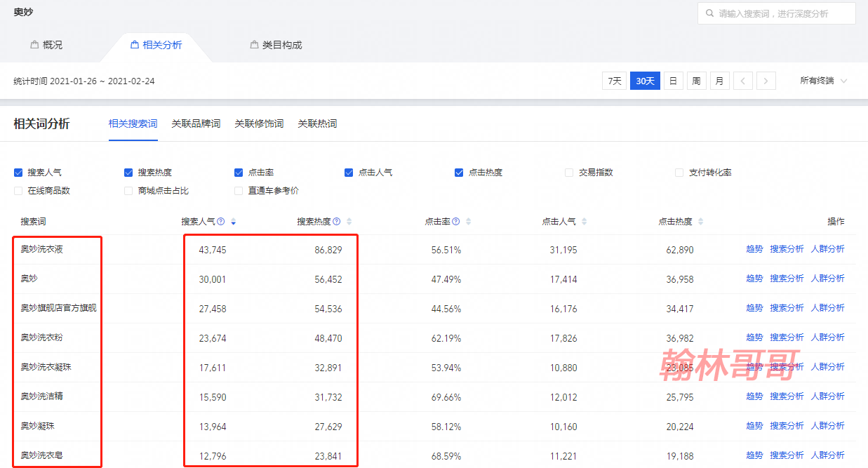This screenshot has height=468, width=868.
Task: Open 趋势 for 奥妙洗衣皂
Action: pyautogui.click(x=754, y=455)
